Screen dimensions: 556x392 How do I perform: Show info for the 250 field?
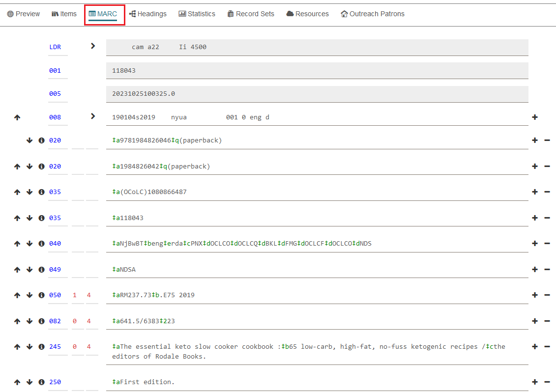pos(41,382)
